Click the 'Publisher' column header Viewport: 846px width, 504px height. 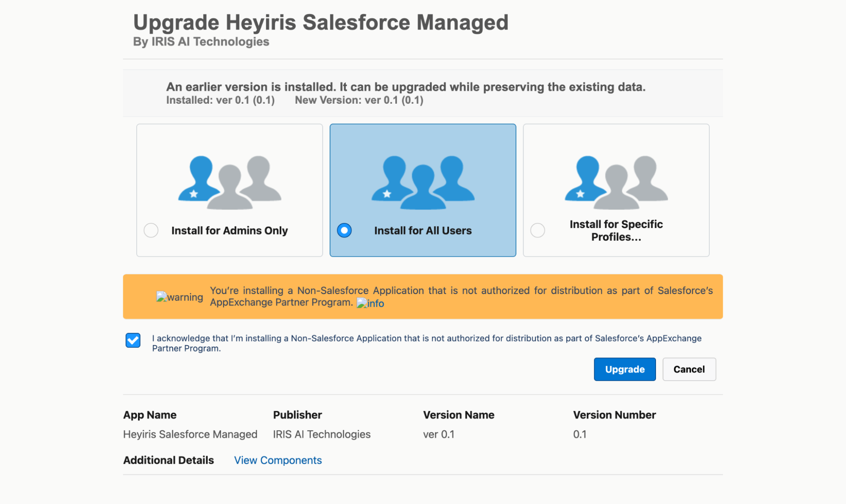pyautogui.click(x=298, y=415)
